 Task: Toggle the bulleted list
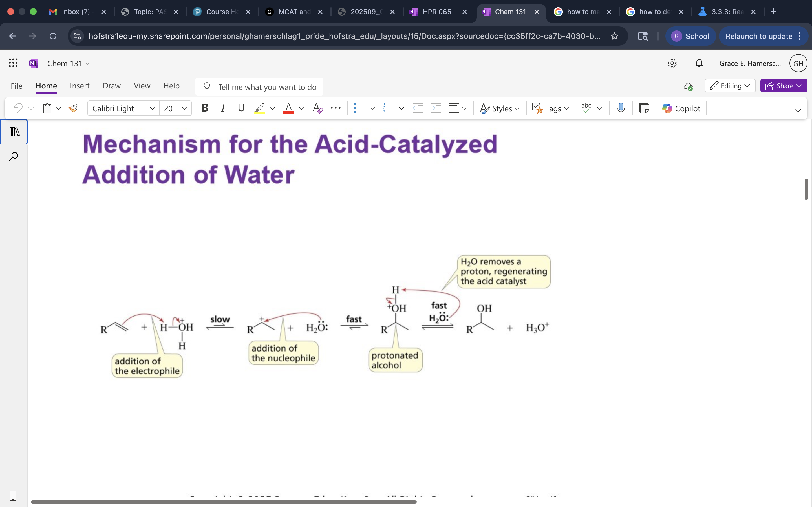(360, 108)
